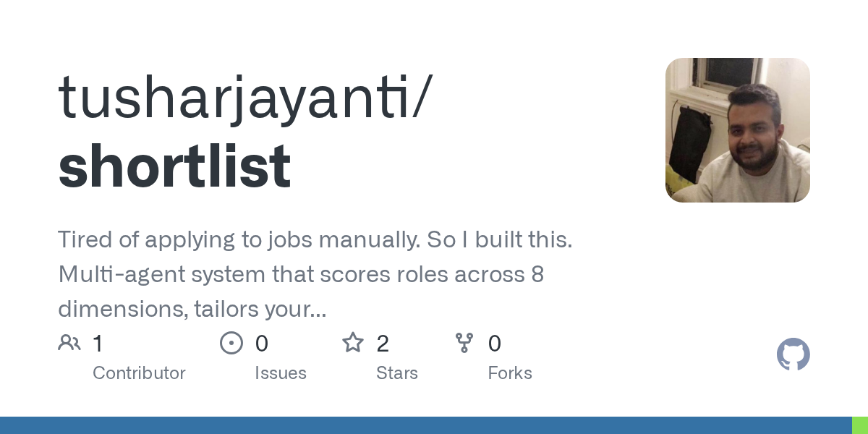Click the 'Tired of applying to jobs' description line
868x434 pixels.
pyautogui.click(x=315, y=241)
